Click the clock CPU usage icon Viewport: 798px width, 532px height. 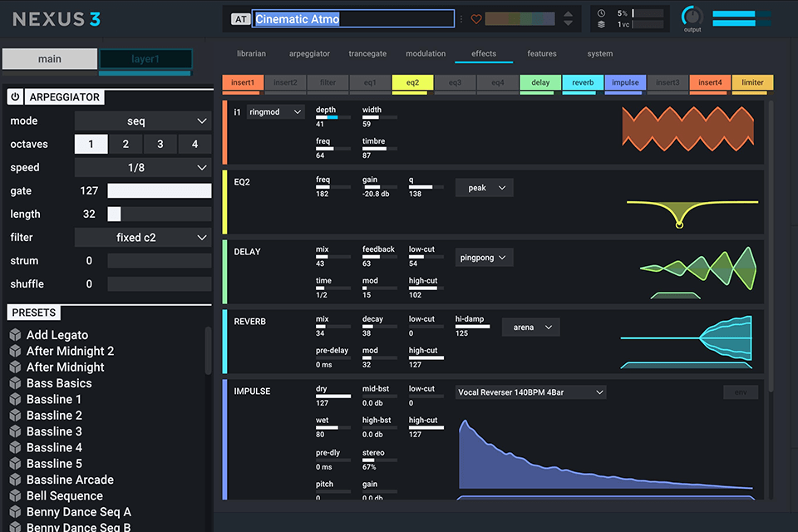601,13
